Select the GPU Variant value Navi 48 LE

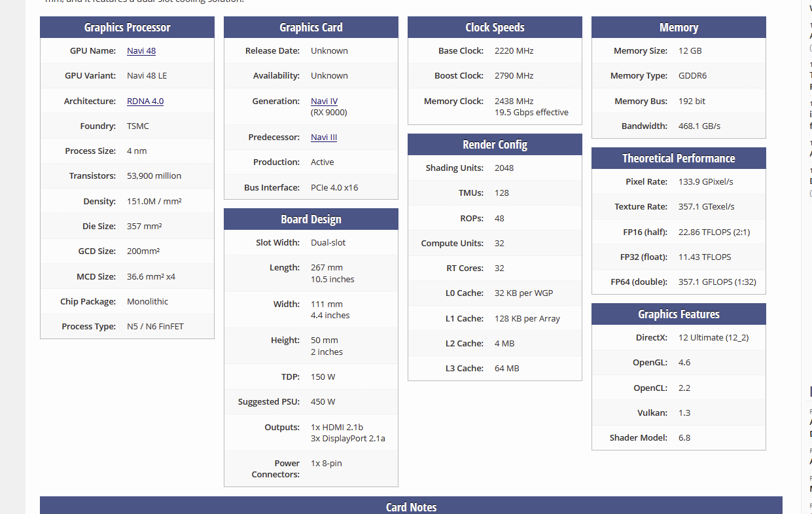147,75
